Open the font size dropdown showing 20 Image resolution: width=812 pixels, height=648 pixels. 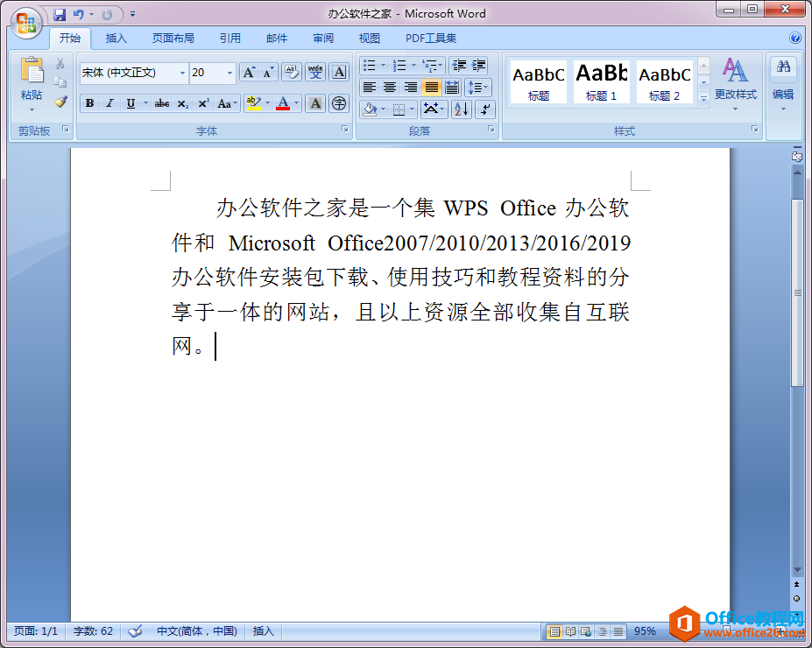[229, 73]
